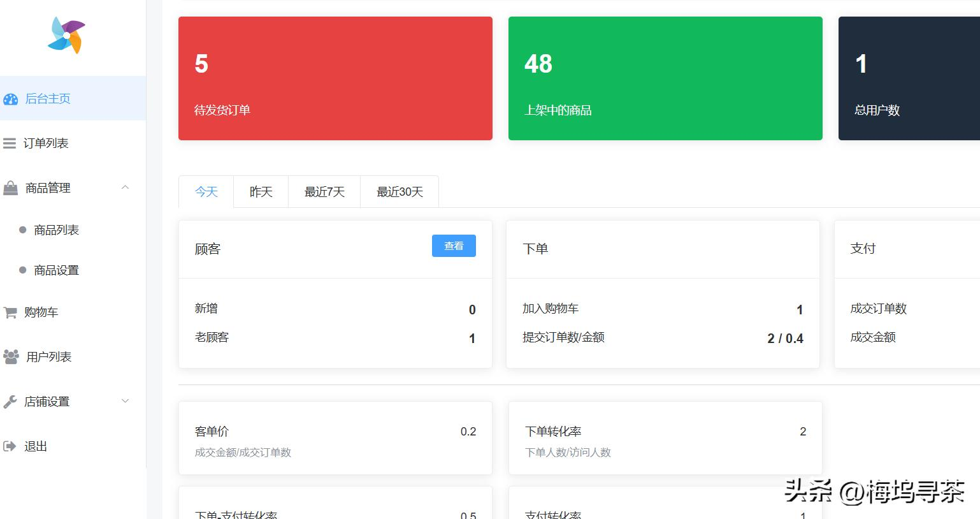Image resolution: width=980 pixels, height=519 pixels.
Task: Select the 今天 tab
Action: pos(206,192)
